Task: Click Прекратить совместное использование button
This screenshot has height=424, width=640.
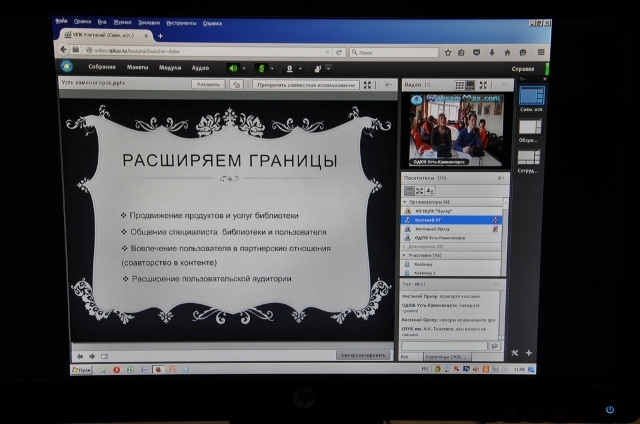Action: (x=300, y=85)
